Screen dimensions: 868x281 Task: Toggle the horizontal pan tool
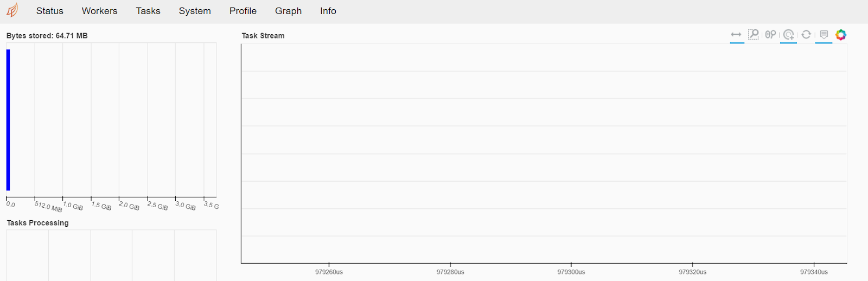click(x=736, y=35)
